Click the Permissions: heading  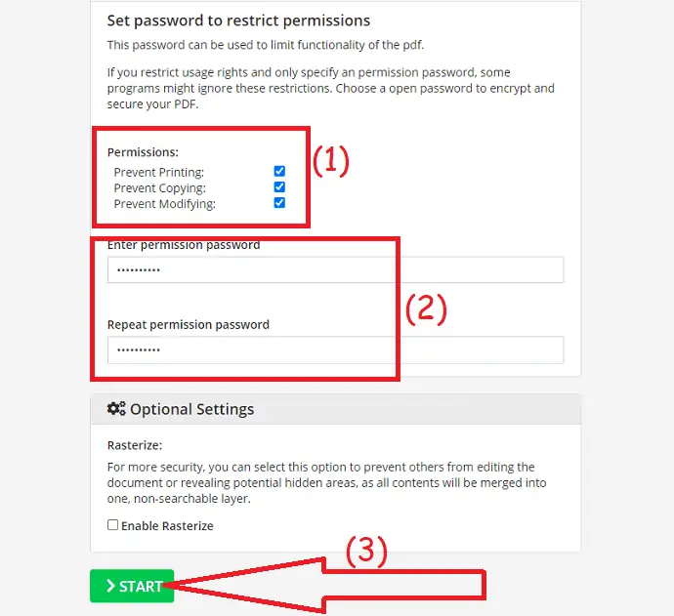143,152
